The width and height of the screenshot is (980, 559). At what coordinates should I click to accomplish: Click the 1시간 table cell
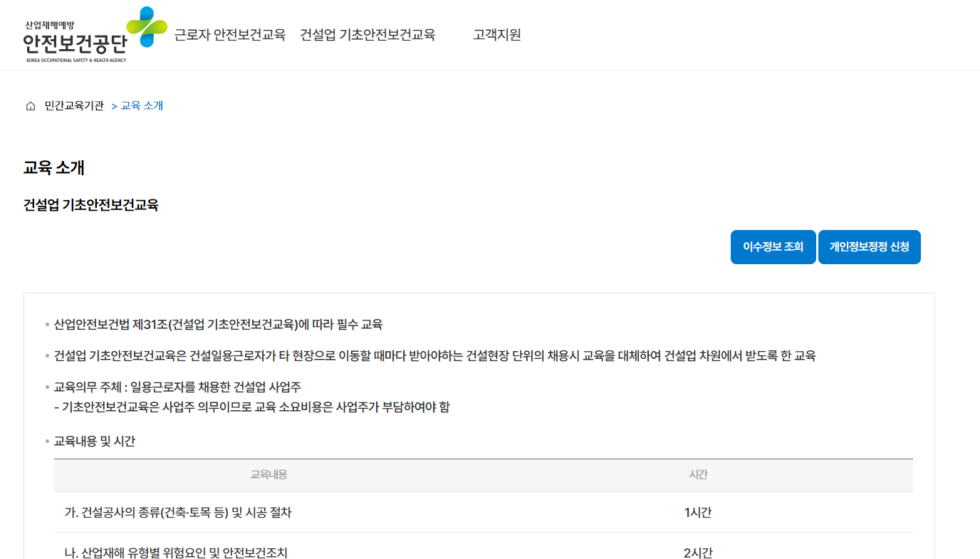click(x=698, y=513)
